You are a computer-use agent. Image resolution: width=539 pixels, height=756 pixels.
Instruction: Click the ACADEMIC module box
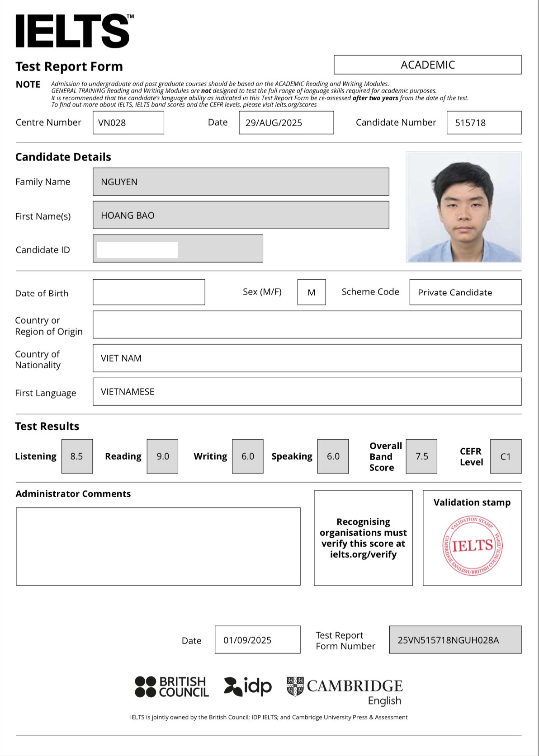tap(427, 65)
